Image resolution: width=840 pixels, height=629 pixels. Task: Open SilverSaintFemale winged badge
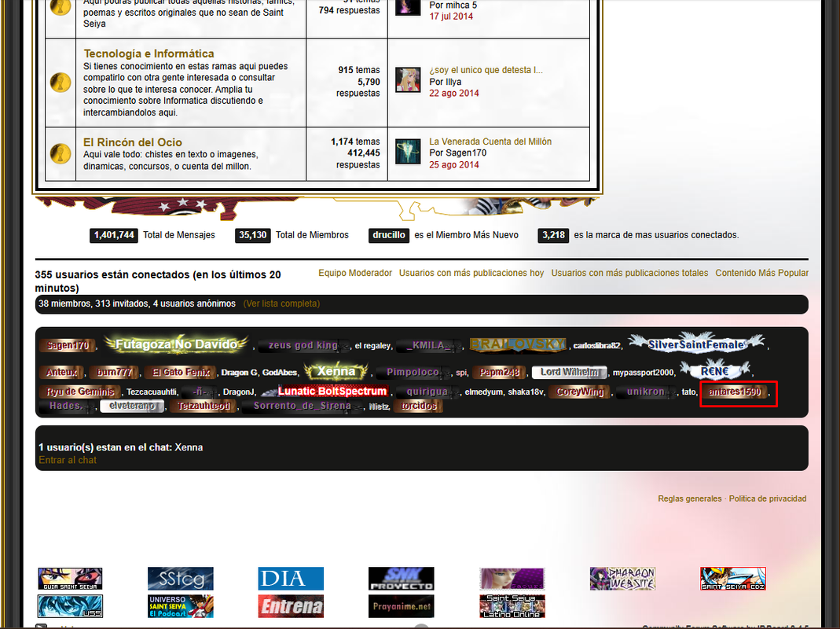click(696, 344)
